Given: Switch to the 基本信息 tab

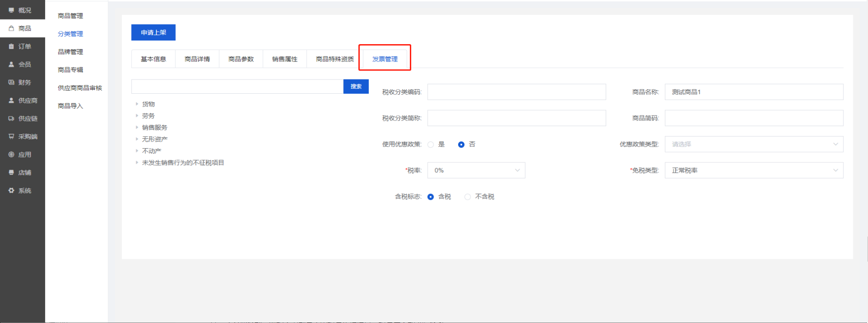Looking at the screenshot, I should point(153,59).
